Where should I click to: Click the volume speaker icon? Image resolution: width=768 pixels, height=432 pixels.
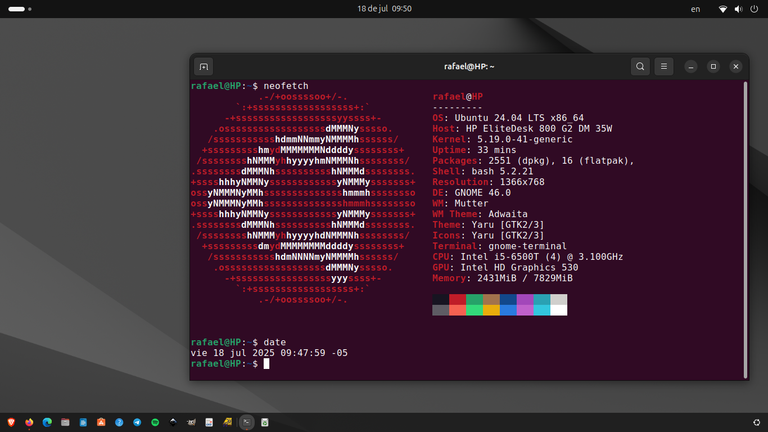coord(738,9)
